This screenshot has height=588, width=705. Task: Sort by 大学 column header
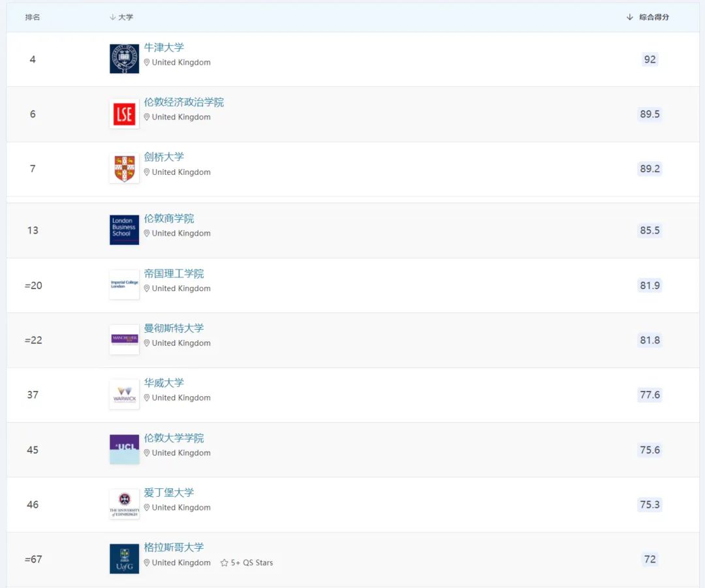pos(121,17)
